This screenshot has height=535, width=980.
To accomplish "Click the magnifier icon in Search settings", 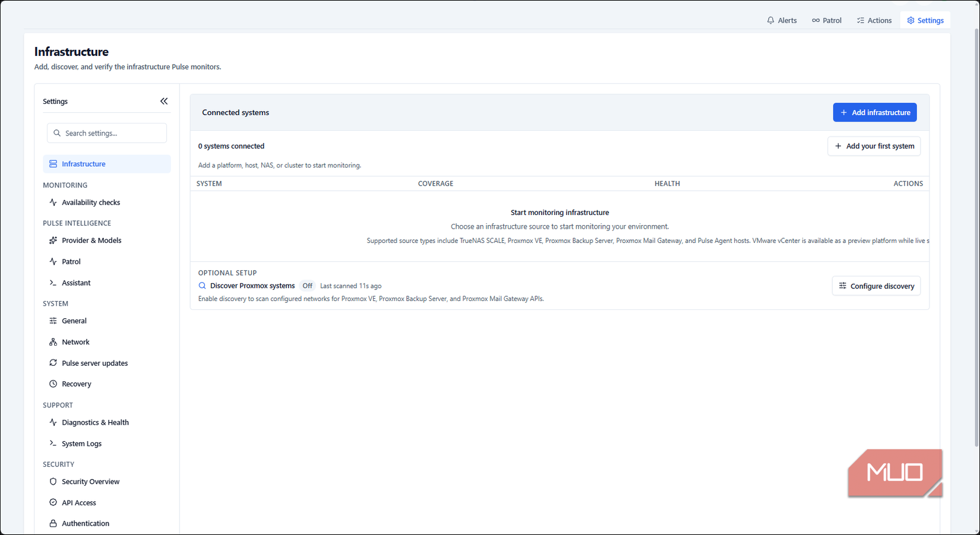I will (x=57, y=133).
